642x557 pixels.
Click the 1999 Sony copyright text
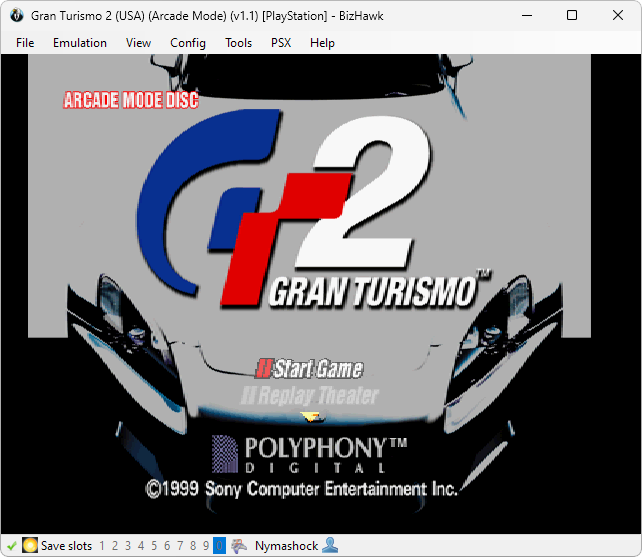pos(302,489)
